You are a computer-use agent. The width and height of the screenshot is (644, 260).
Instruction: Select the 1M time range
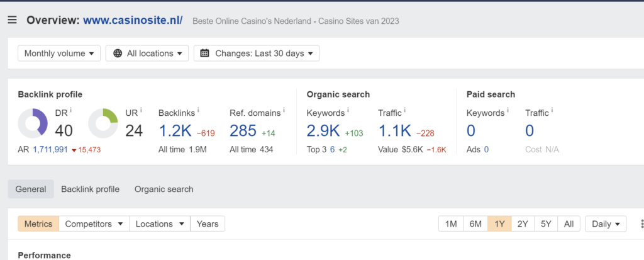coord(451,223)
